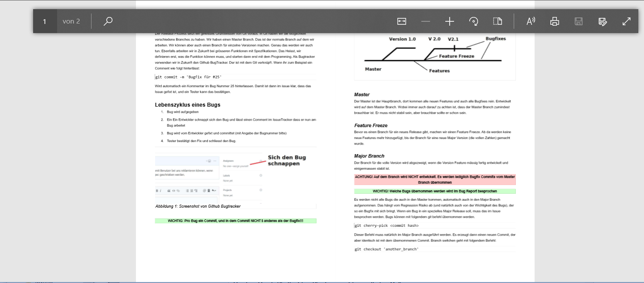Click the Save floppy disk icon
The width and height of the screenshot is (644, 283).
579,21
